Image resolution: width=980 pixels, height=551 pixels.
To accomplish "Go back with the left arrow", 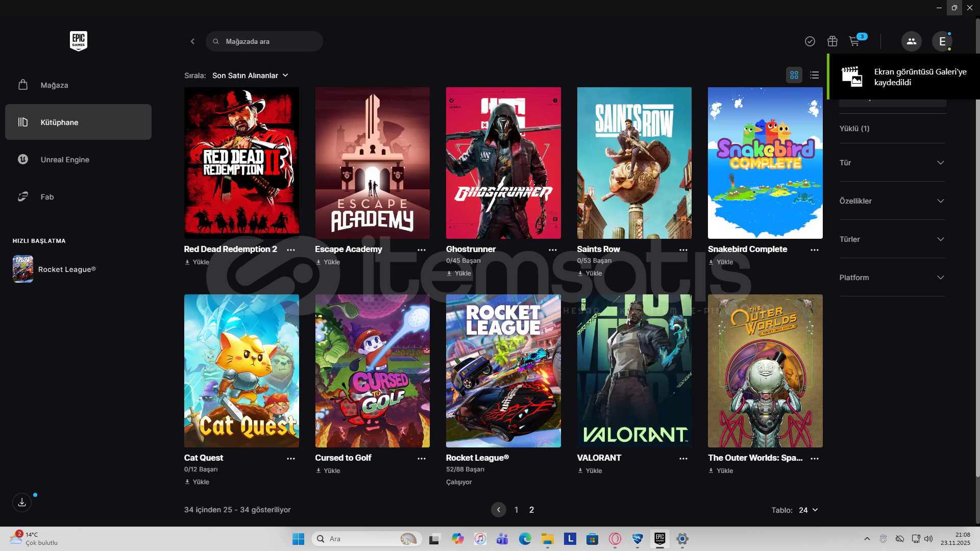I will [192, 41].
